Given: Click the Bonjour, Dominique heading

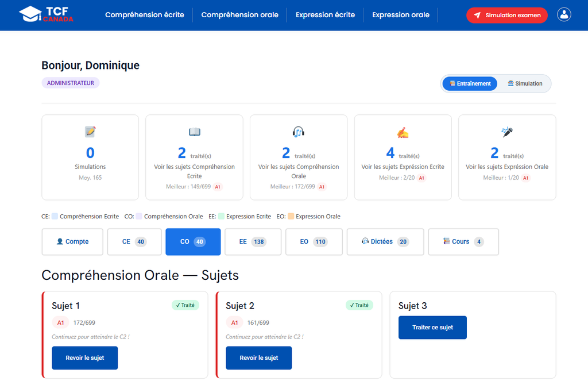Looking at the screenshot, I should click(x=90, y=66).
